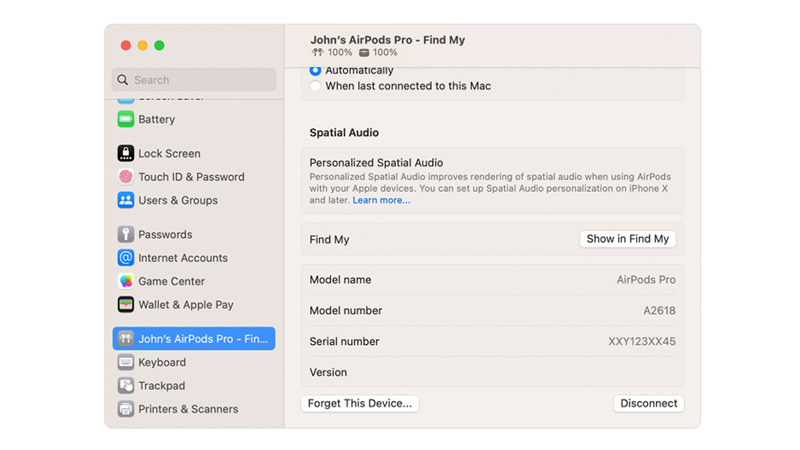Click the Serial number label

click(x=344, y=341)
